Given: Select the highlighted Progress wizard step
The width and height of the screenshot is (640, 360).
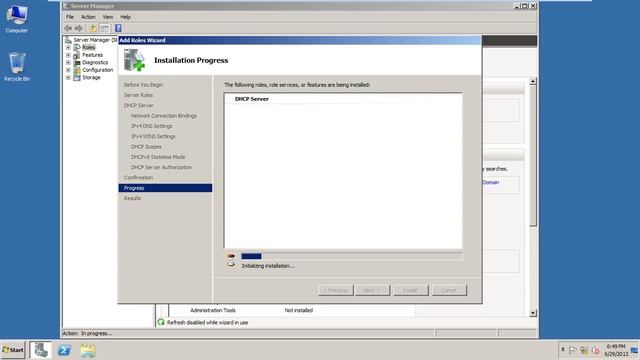Looking at the screenshot, I should (165, 188).
